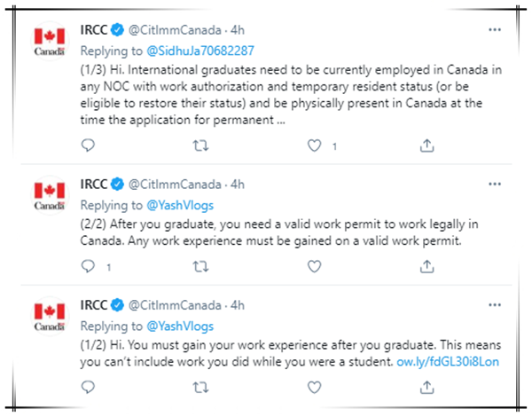This screenshot has height=417, width=532.
Task: Open more options on the (1/2) tweet
Action: click(495, 305)
